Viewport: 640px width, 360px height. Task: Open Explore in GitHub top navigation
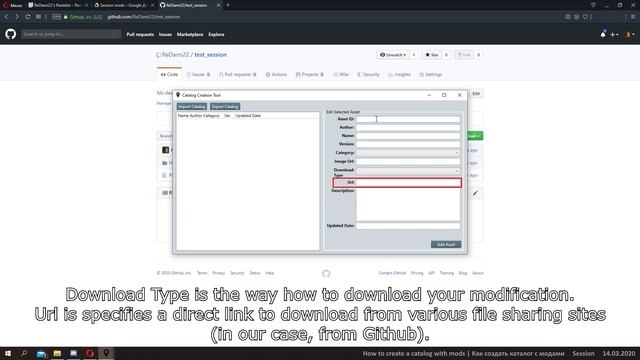tap(216, 35)
